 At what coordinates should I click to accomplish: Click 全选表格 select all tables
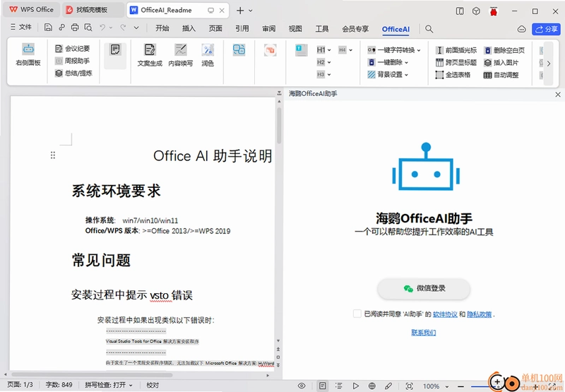(x=453, y=75)
